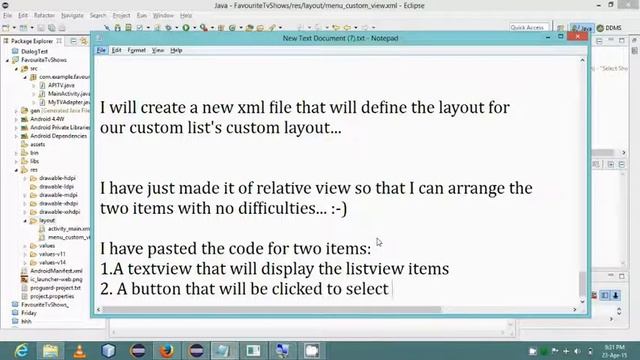Click the Print icon in Eclipse toolbar
Screen dimensions: 640x360
(x=62, y=28)
